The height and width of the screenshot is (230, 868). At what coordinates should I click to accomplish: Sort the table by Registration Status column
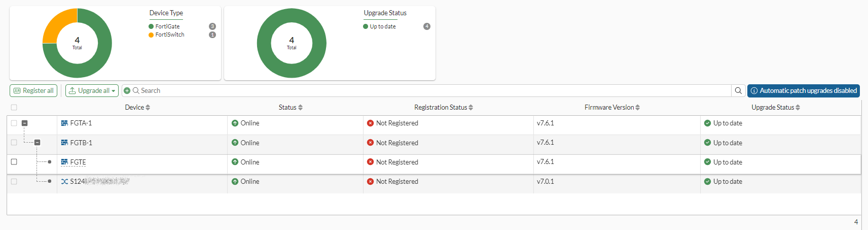[443, 108]
